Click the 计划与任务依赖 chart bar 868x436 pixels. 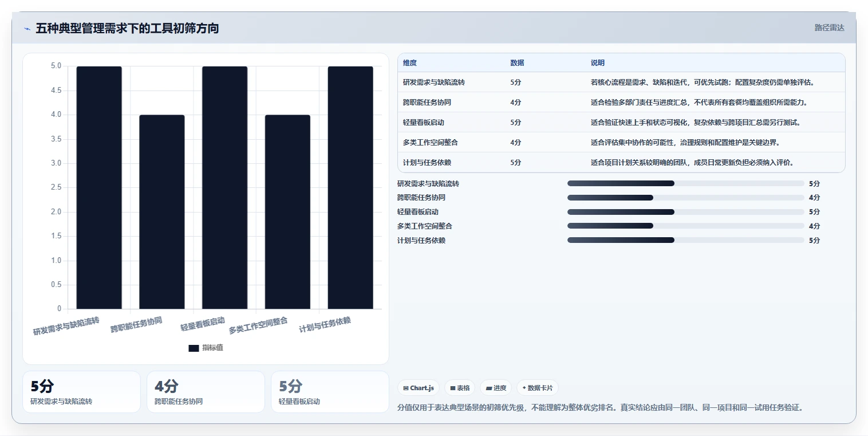(x=350, y=188)
